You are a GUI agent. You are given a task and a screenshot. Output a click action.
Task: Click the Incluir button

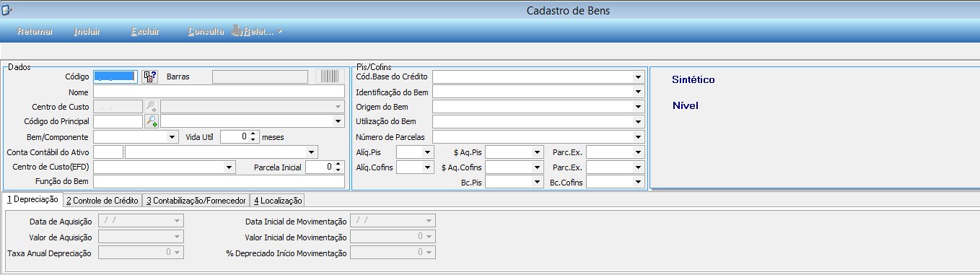[x=87, y=32]
